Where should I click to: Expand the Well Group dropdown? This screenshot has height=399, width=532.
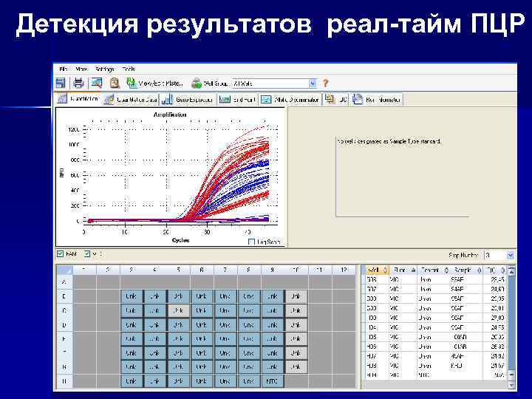(313, 83)
